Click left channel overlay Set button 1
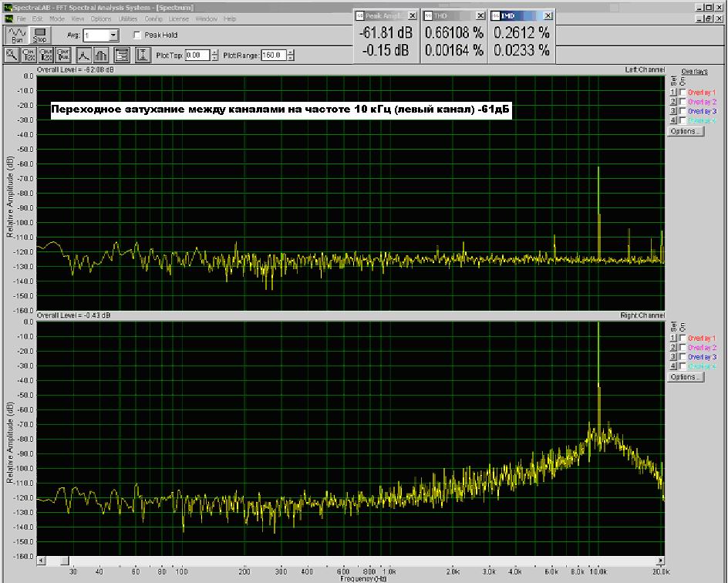728x583 pixels. [x=672, y=92]
